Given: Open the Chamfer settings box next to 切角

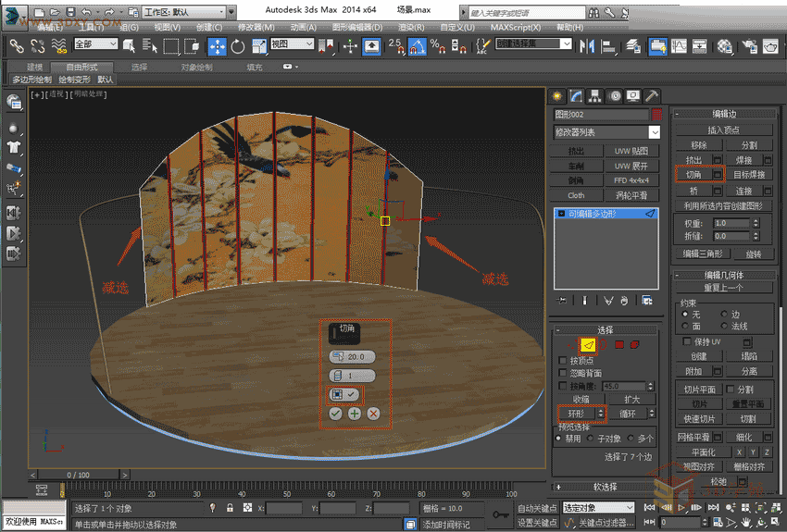Looking at the screenshot, I should click(717, 174).
